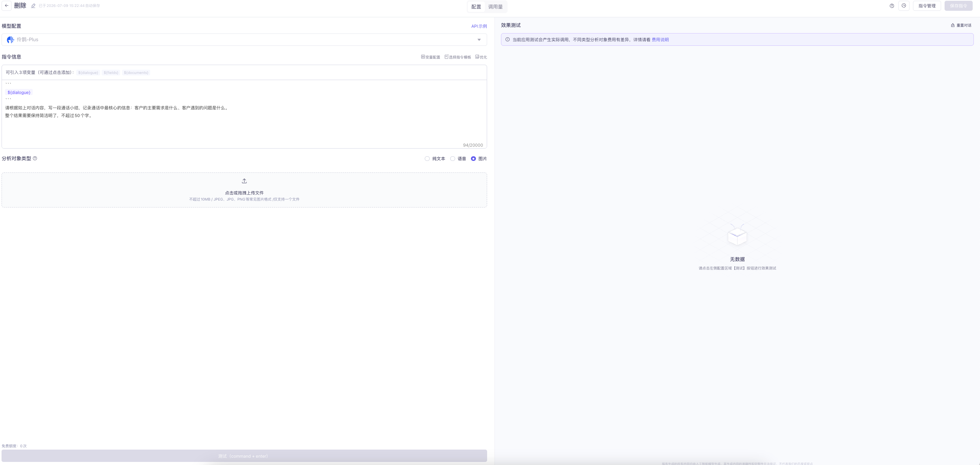Viewport: 980px width, 465px height.
Task: Insert the ${fields} variable chip
Action: [111, 72]
